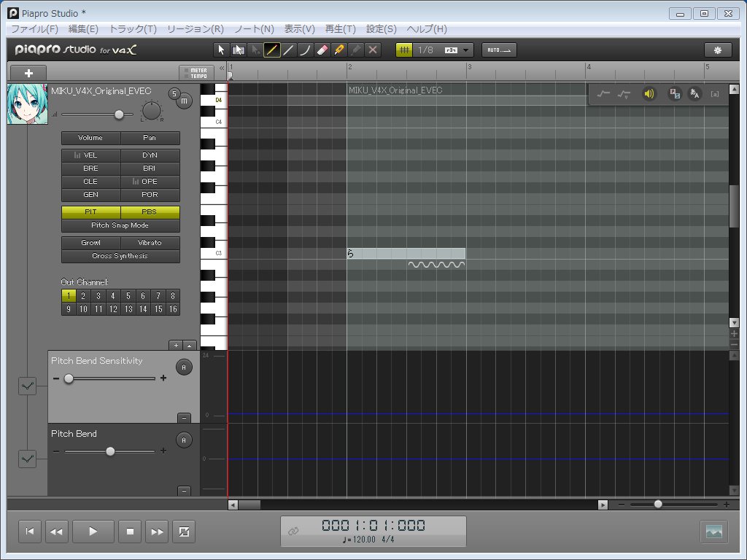
Task: Toggle the speaker note preview icon
Action: 649,94
